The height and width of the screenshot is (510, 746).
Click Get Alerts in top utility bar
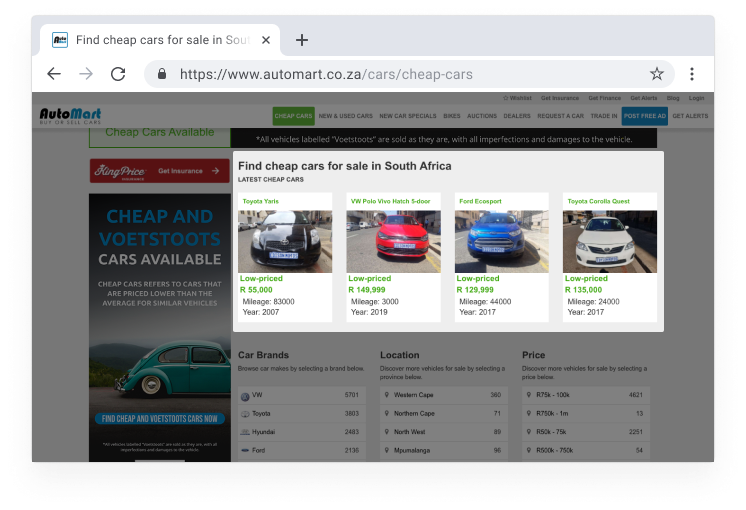click(644, 98)
